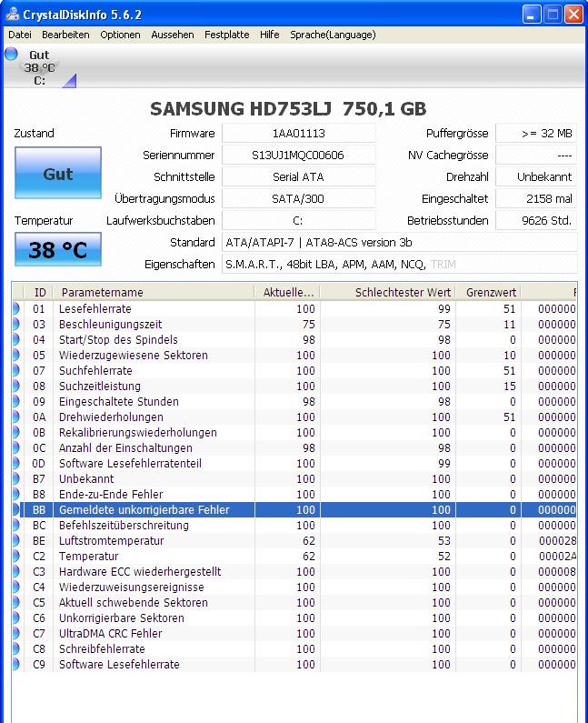
Task: Click the Grenzwert column header
Action: [x=488, y=292]
